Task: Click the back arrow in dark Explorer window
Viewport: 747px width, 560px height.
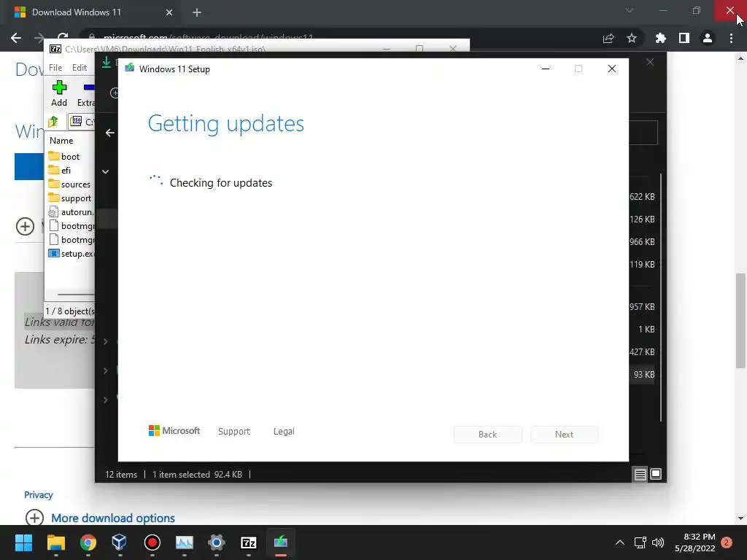Action: [110, 133]
